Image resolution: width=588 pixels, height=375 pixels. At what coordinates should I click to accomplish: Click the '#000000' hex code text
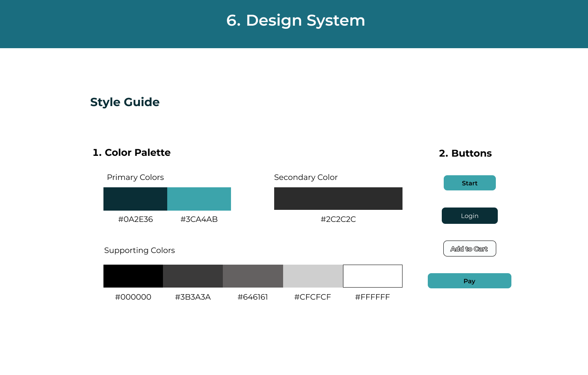133,297
